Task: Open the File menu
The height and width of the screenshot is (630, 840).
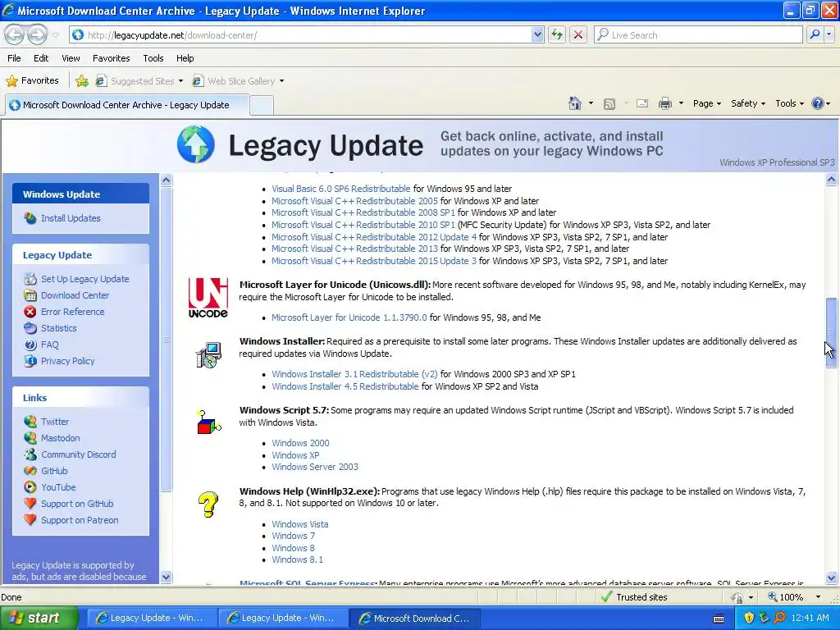Action: pyautogui.click(x=14, y=58)
